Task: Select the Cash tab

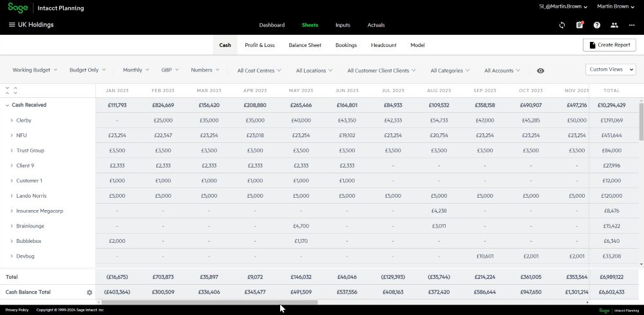Action: [225, 45]
